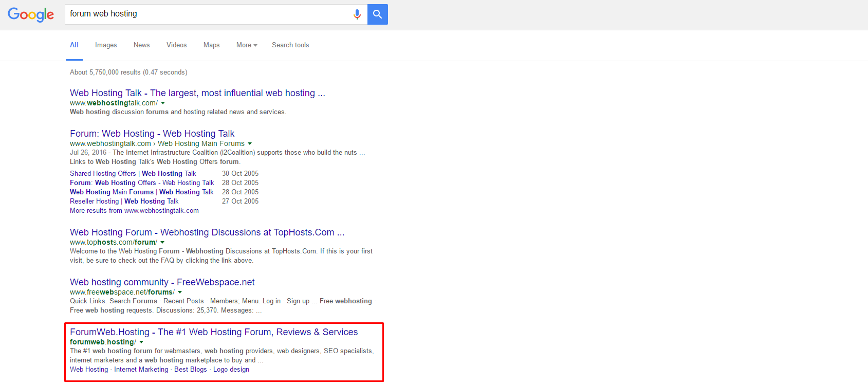Open the Logo design sitelink
This screenshot has height=384, width=868.
click(231, 370)
